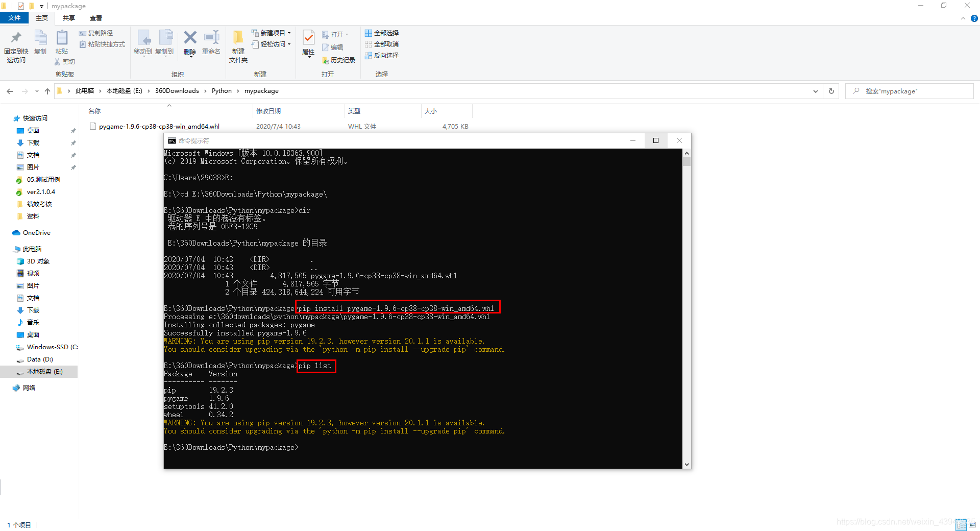Sort by 名称 column header
Image resolution: width=980 pixels, height=531 pixels.
[x=94, y=111]
